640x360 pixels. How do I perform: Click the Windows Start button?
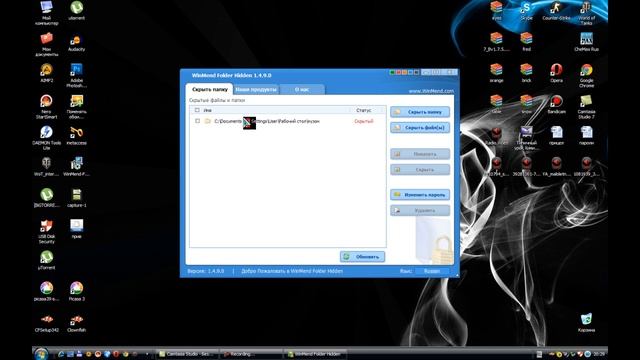point(41,354)
